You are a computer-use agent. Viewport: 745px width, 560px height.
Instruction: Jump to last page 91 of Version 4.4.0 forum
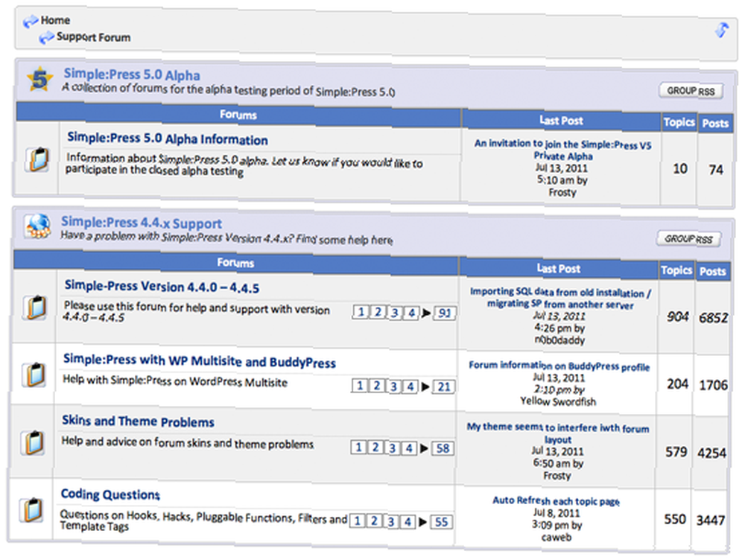444,314
